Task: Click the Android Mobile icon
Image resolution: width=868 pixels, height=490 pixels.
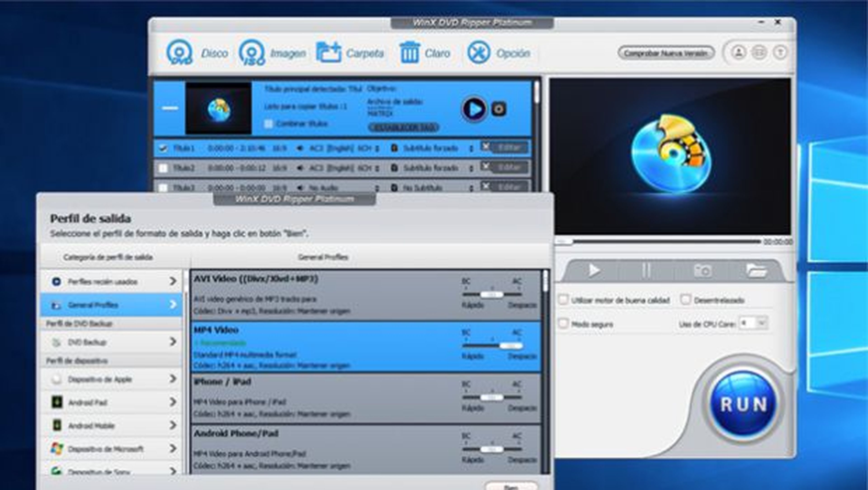Action: [57, 425]
